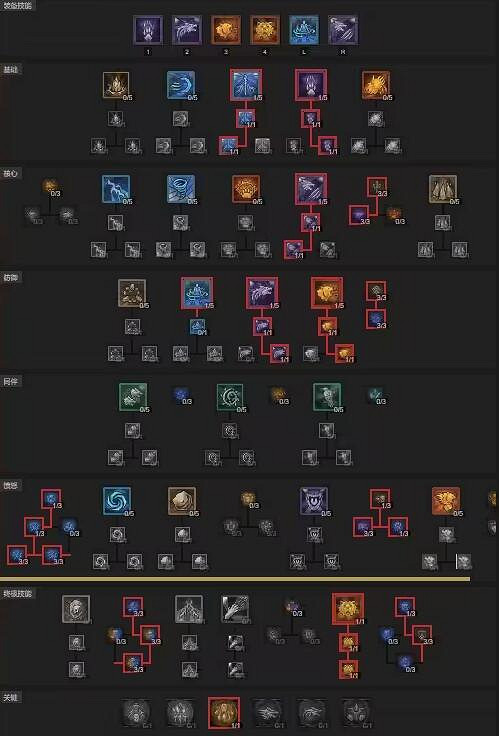This screenshot has height=736, width=499.
Task: Select the first grey key passive node
Action: click(136, 713)
